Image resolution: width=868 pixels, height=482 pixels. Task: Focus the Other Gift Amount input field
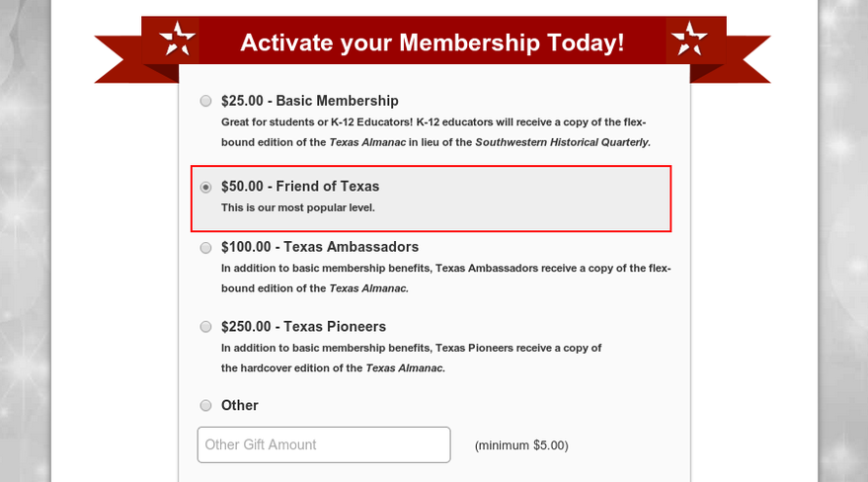324,444
